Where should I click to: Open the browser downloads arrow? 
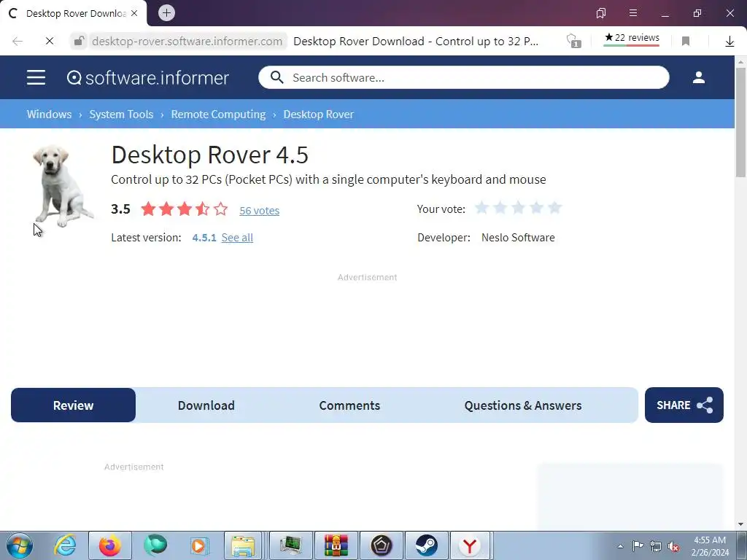pyautogui.click(x=729, y=42)
